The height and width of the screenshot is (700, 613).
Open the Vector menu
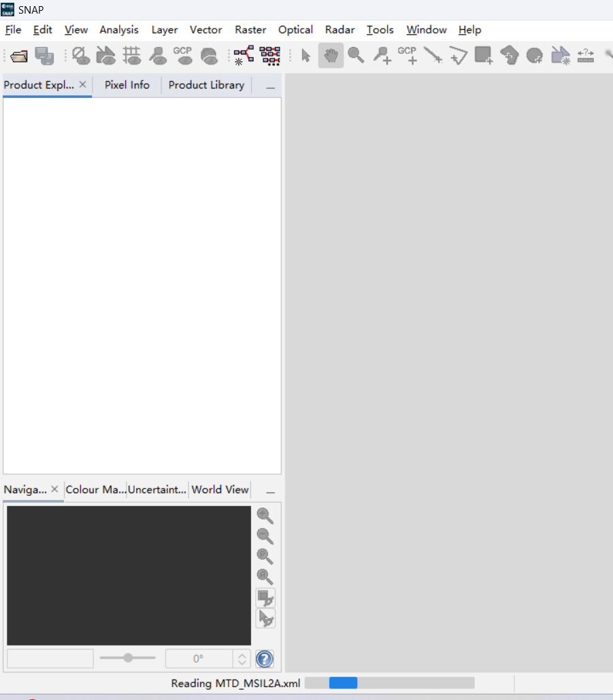click(206, 30)
